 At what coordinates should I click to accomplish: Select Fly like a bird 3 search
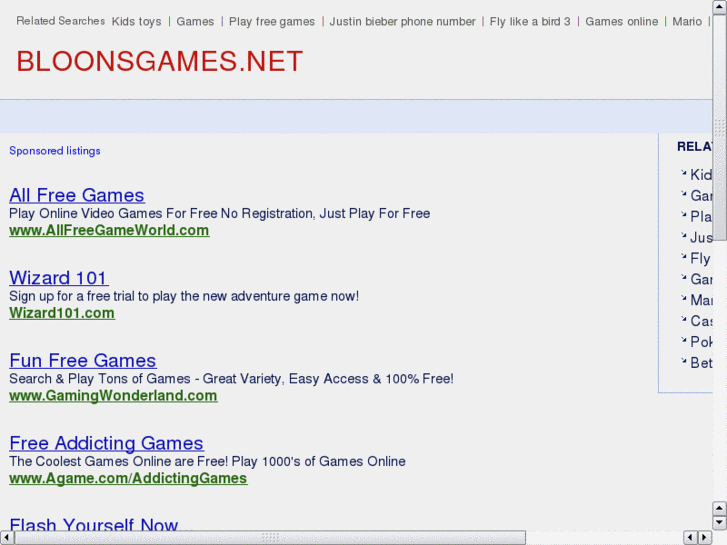530,21
